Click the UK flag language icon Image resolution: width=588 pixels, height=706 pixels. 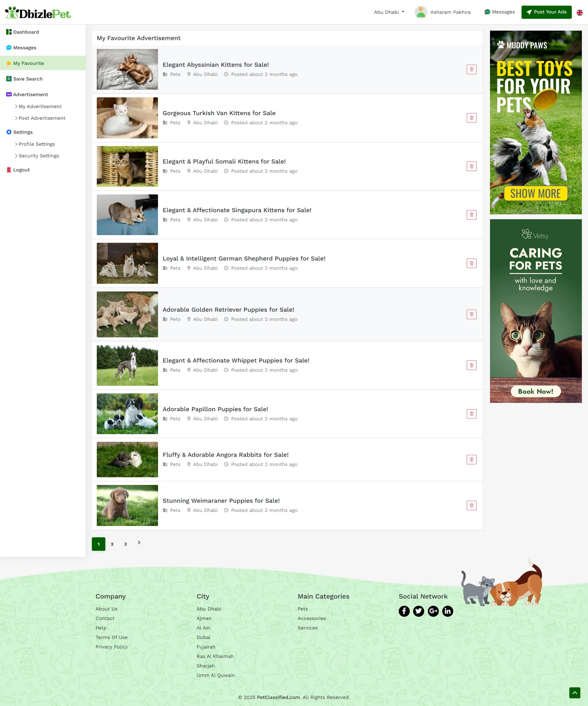[x=579, y=13]
